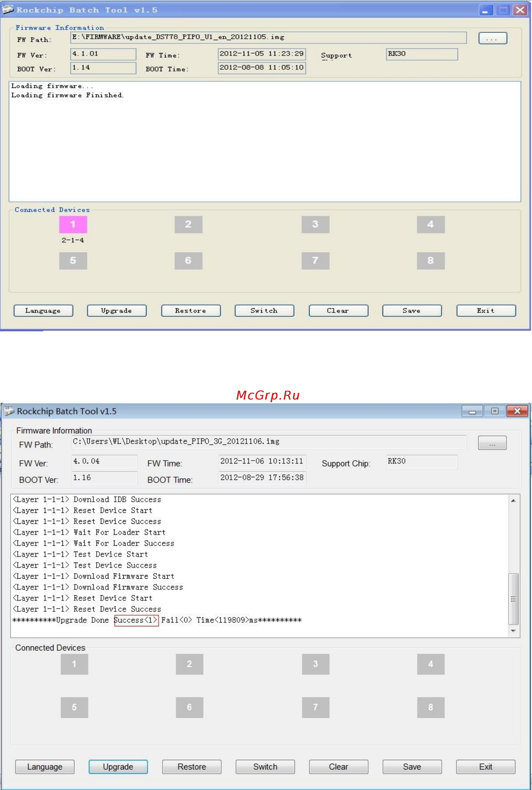Select device slot 5 in lower window
The height and width of the screenshot is (790, 532).
pos(74,707)
